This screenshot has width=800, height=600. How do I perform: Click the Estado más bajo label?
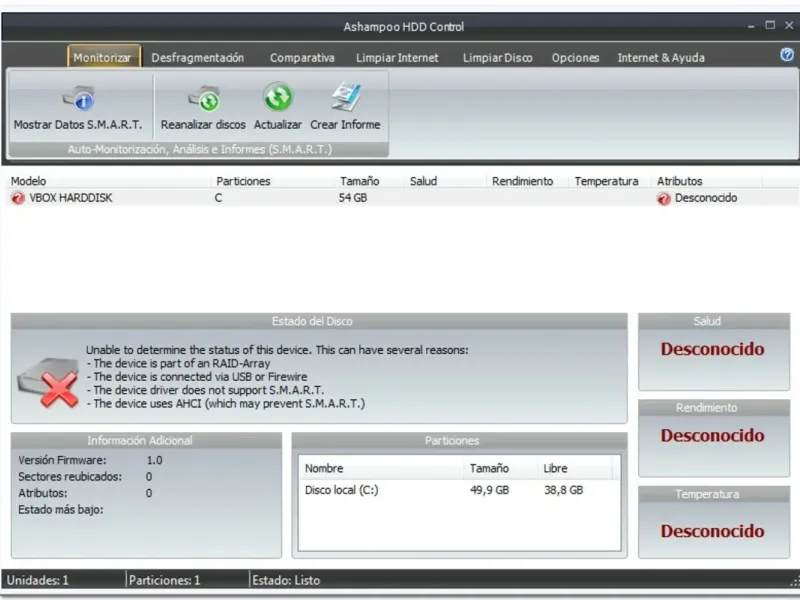(61, 510)
